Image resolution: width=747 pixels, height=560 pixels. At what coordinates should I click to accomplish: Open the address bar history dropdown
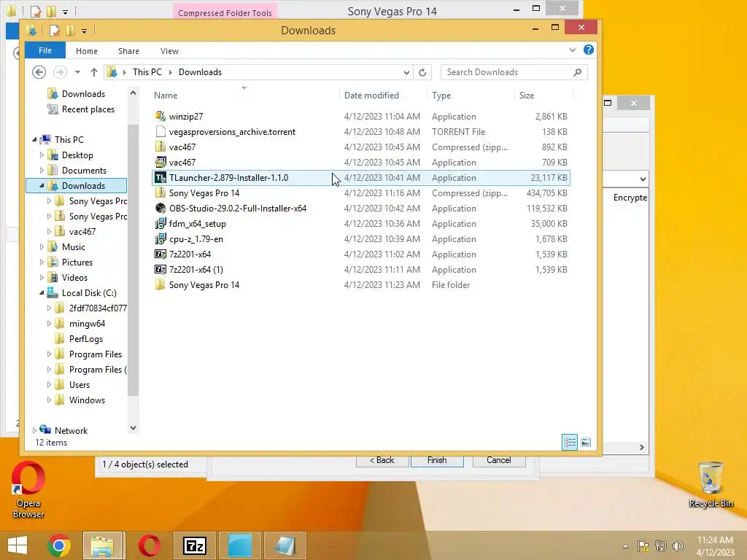[406, 72]
